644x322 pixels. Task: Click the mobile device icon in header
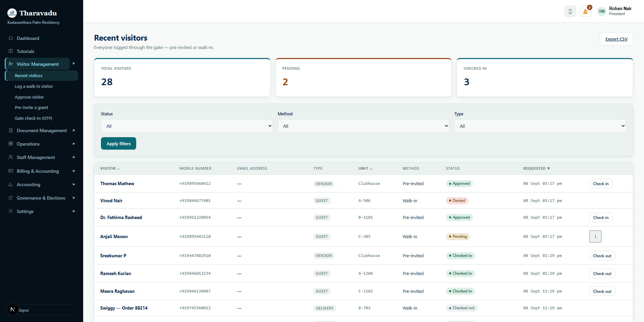570,11
